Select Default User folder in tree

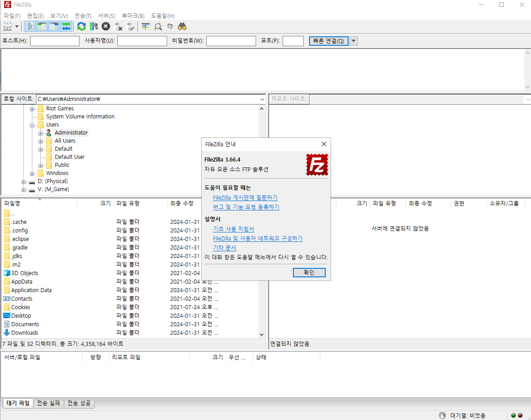tap(70, 157)
